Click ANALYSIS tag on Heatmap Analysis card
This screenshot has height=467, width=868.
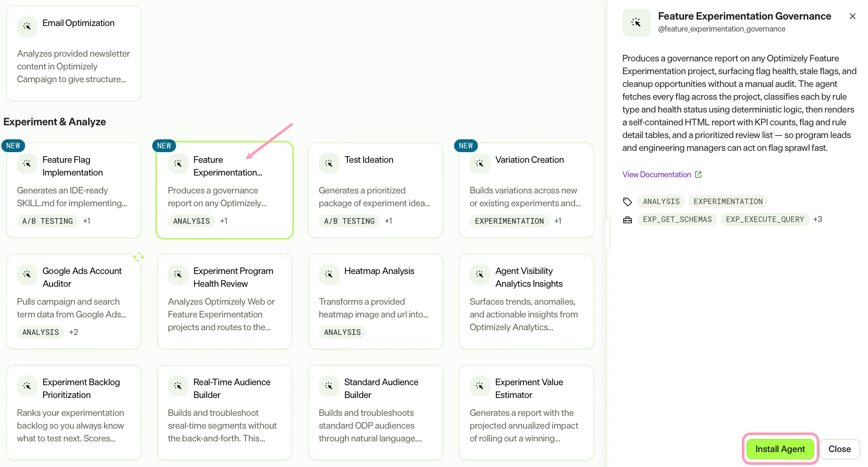click(342, 332)
